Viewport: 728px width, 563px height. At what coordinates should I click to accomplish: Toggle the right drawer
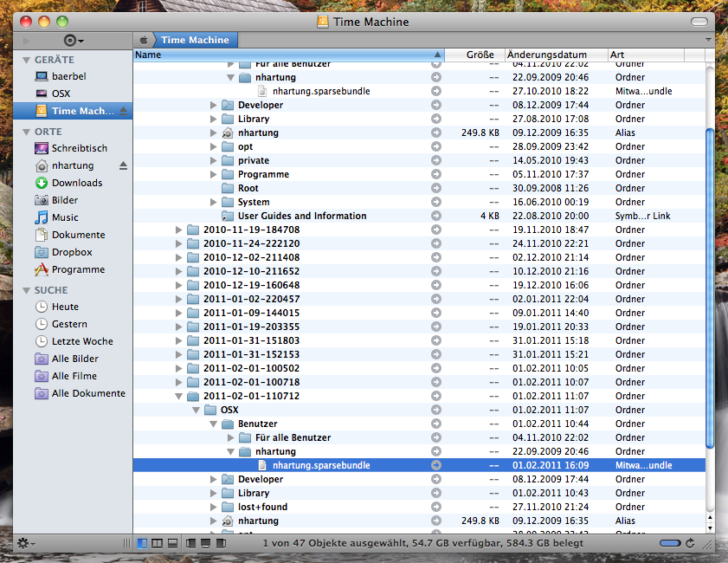(x=221, y=543)
